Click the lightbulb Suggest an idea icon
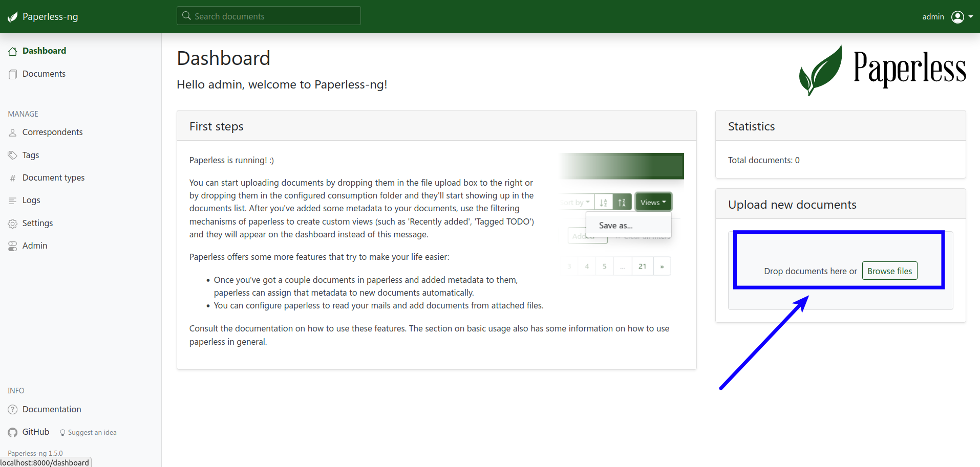This screenshot has width=980, height=467. point(62,433)
